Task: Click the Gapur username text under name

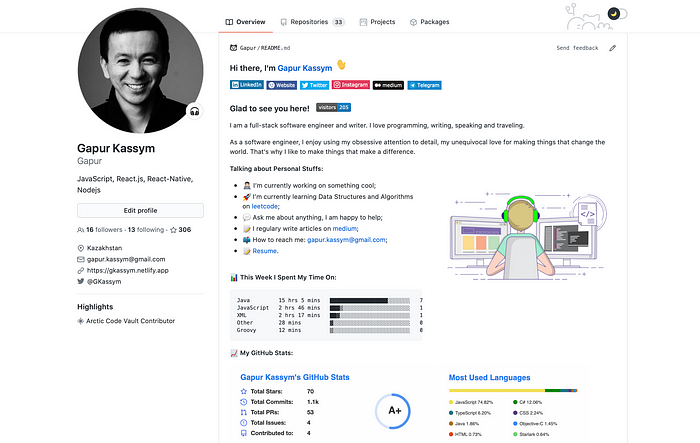Action: 89,161
